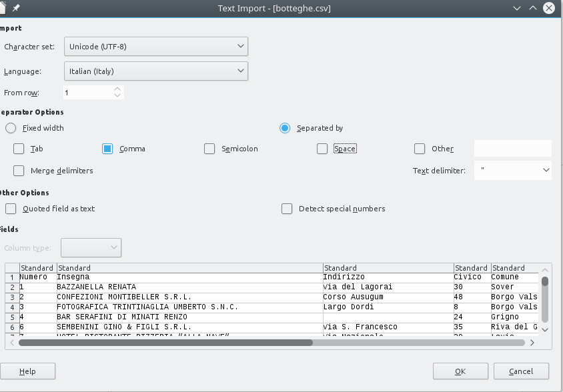Open the Character set dropdown
The height and width of the screenshot is (392, 563).
(156, 46)
